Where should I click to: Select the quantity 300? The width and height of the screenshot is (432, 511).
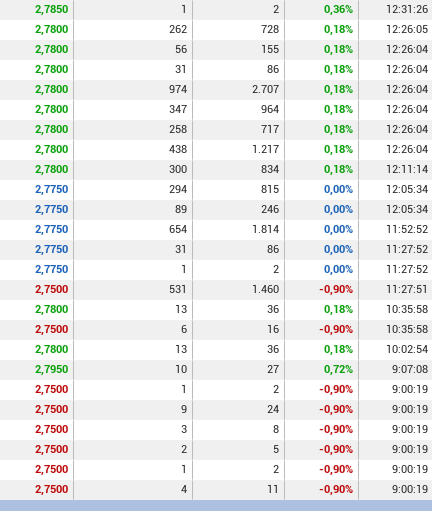(178, 169)
